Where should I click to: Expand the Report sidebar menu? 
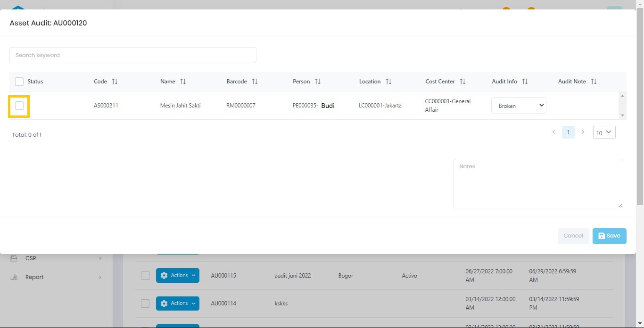click(x=57, y=277)
